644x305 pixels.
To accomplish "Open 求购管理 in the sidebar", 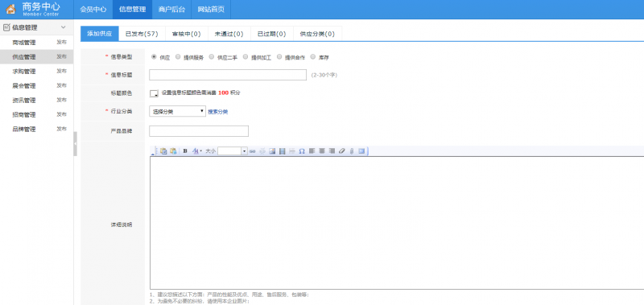I will 24,71.
